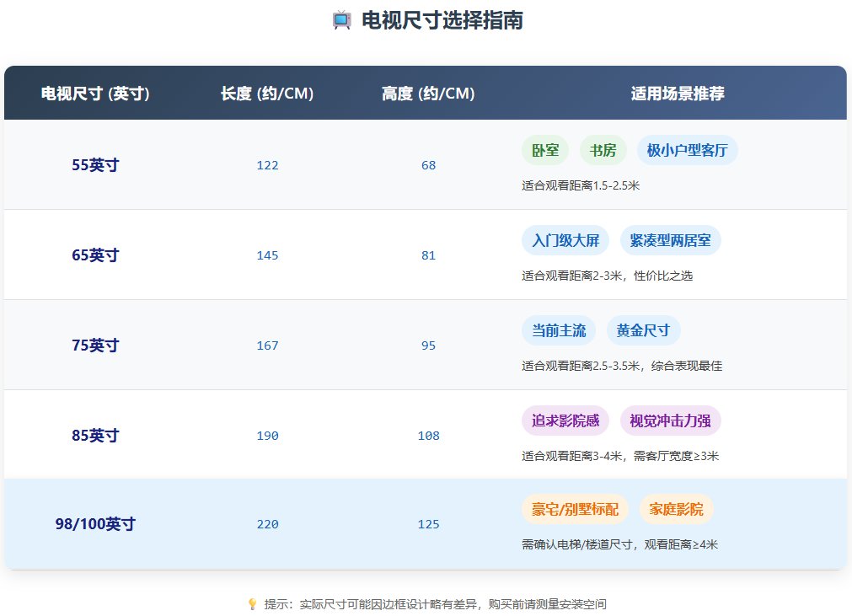Select the 书房 scene badge
Screen dimensions: 852x616
(x=601, y=149)
